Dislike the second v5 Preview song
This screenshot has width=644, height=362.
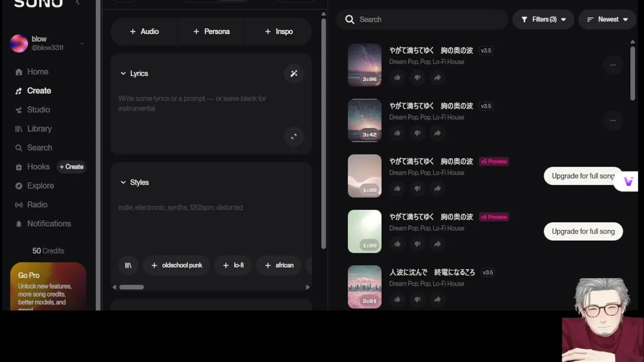tap(418, 244)
